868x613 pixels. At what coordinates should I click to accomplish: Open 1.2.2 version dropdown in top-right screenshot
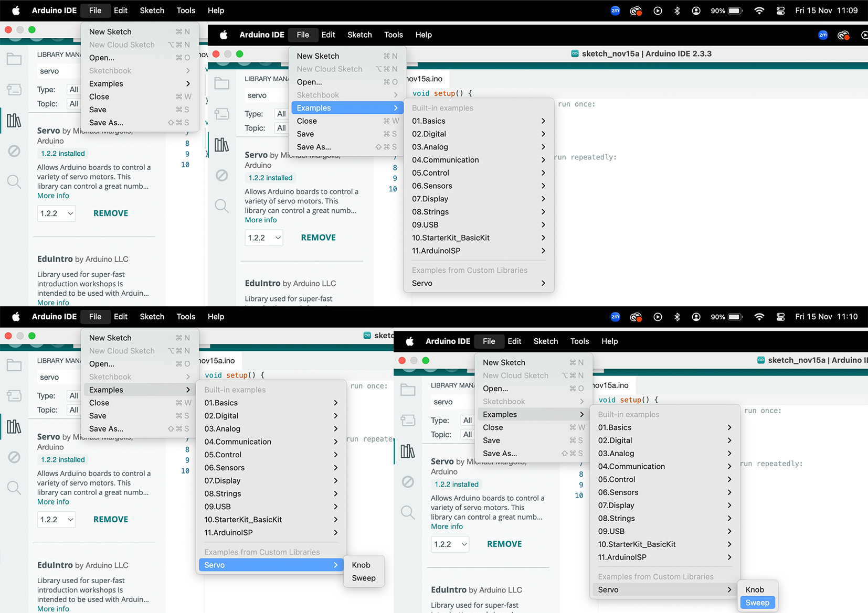pyautogui.click(x=264, y=238)
